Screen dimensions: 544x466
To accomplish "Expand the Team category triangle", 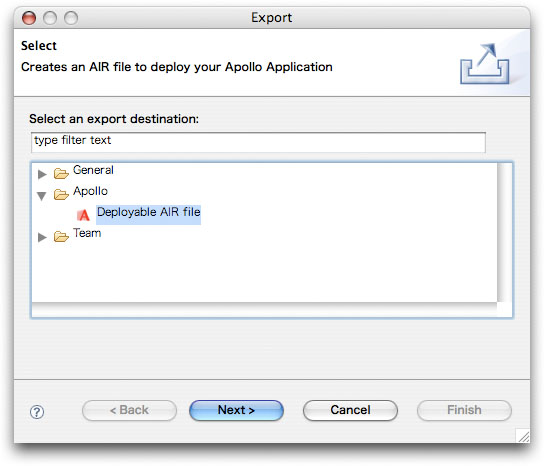I will click(42, 237).
